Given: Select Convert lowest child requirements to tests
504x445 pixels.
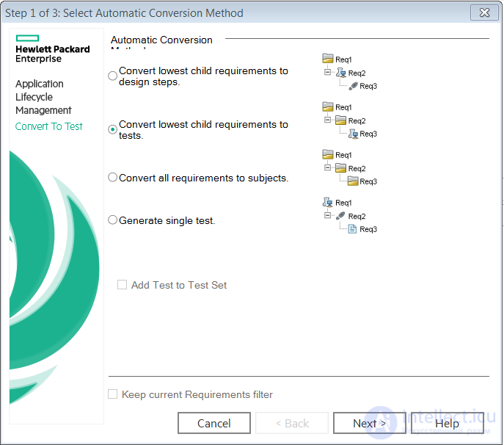Looking at the screenshot, I should coord(112,129).
